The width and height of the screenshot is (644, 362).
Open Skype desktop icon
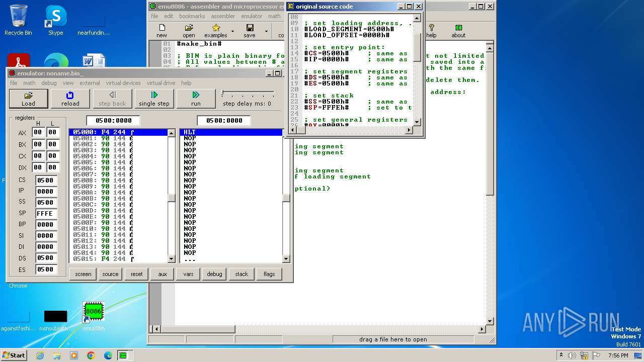click(55, 20)
